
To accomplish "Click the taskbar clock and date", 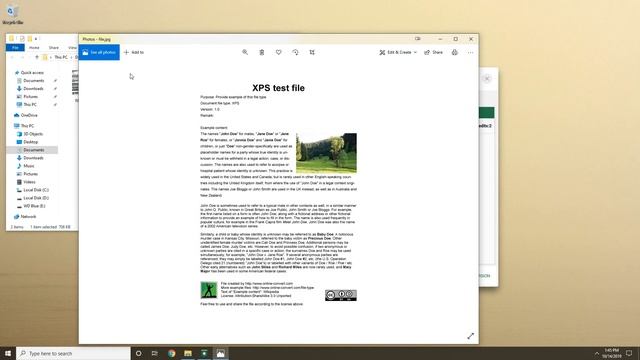I will coord(611,353).
